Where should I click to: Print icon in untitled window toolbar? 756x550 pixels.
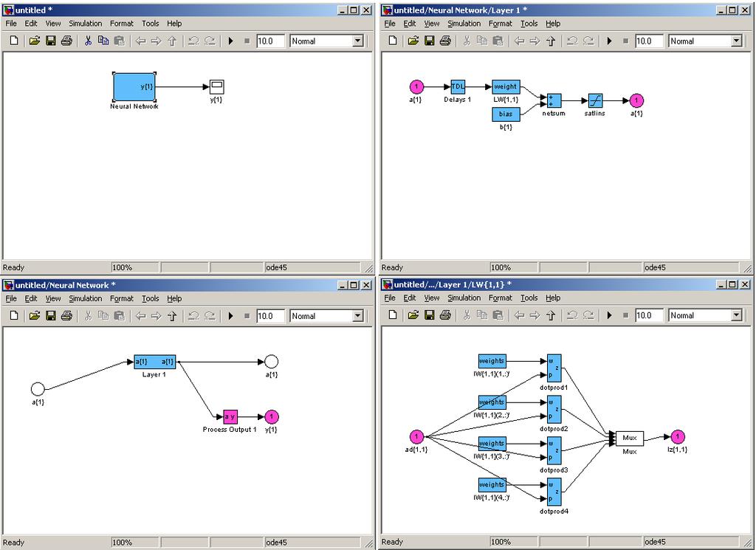point(66,41)
